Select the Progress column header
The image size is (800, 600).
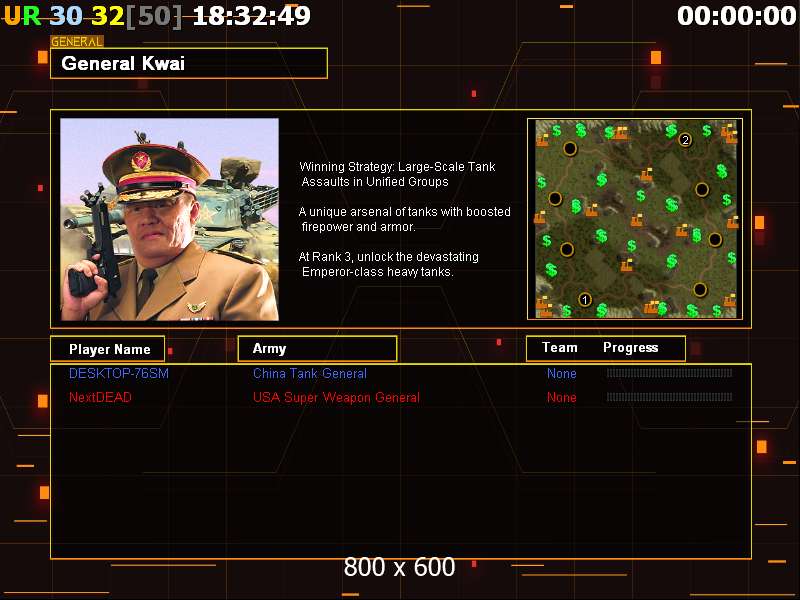tap(631, 348)
